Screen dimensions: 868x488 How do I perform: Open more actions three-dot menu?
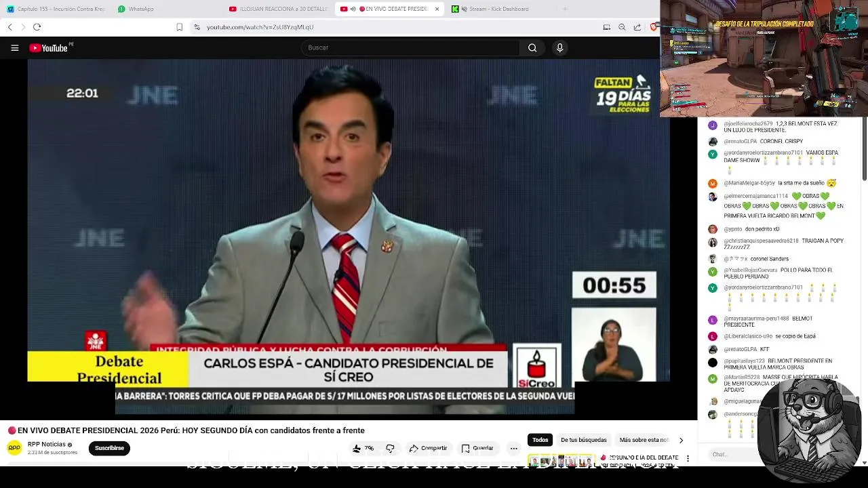pyautogui.click(x=513, y=448)
